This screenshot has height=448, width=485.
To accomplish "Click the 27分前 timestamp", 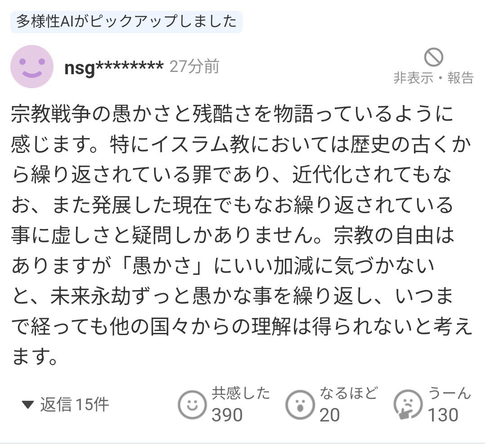I will point(194,67).
